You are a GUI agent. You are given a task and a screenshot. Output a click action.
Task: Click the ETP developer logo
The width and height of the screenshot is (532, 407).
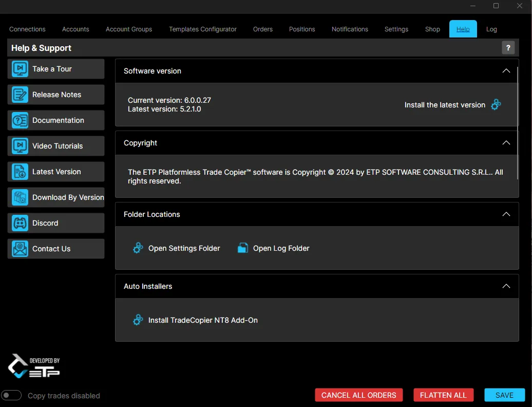point(34,366)
